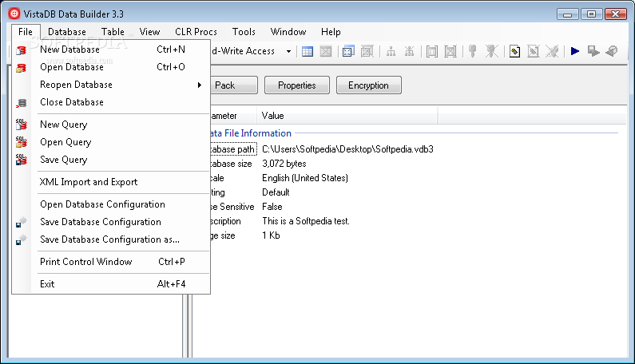Click 'This is a Softpedia test.' description

pos(306,221)
